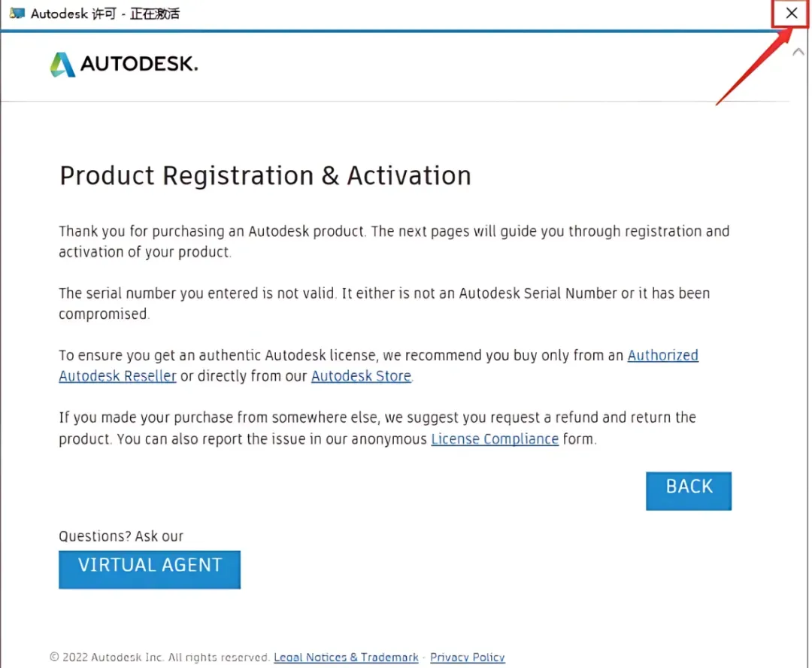
Task: Click the "Thank you for purchasing" paragraph
Action: coord(393,232)
